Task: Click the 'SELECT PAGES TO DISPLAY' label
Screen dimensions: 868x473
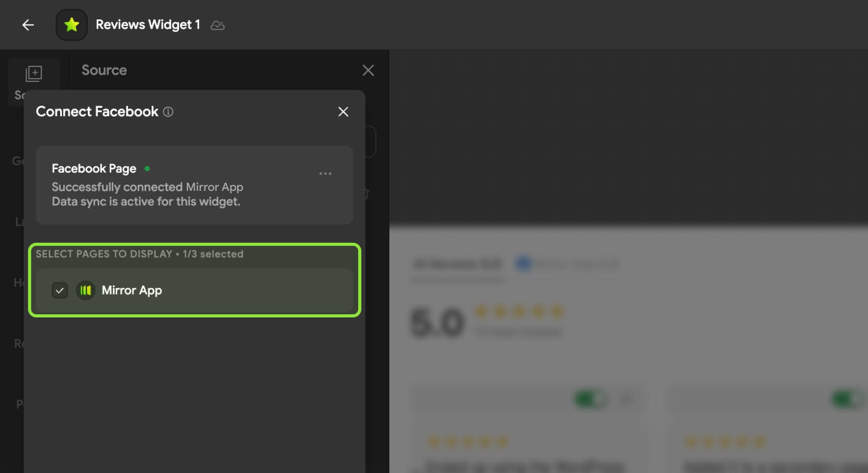Action: coord(104,254)
